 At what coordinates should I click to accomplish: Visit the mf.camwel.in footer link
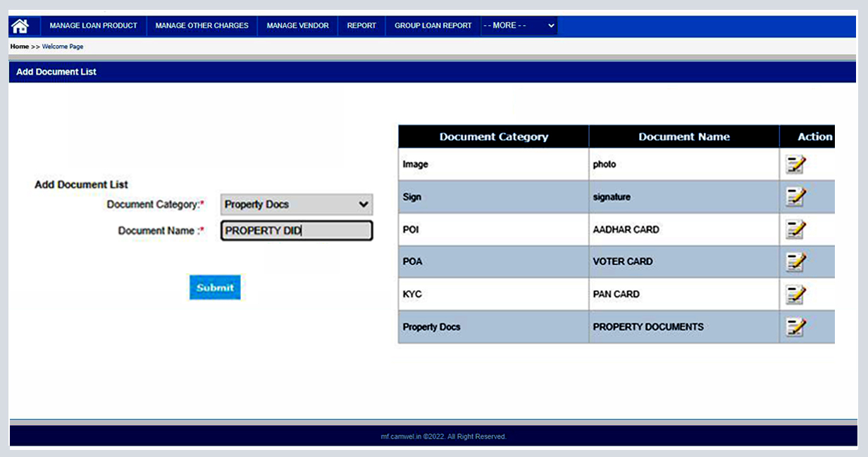pos(399,436)
